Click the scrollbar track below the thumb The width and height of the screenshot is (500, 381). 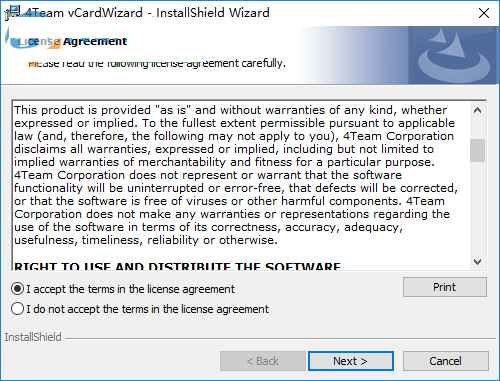(477, 208)
